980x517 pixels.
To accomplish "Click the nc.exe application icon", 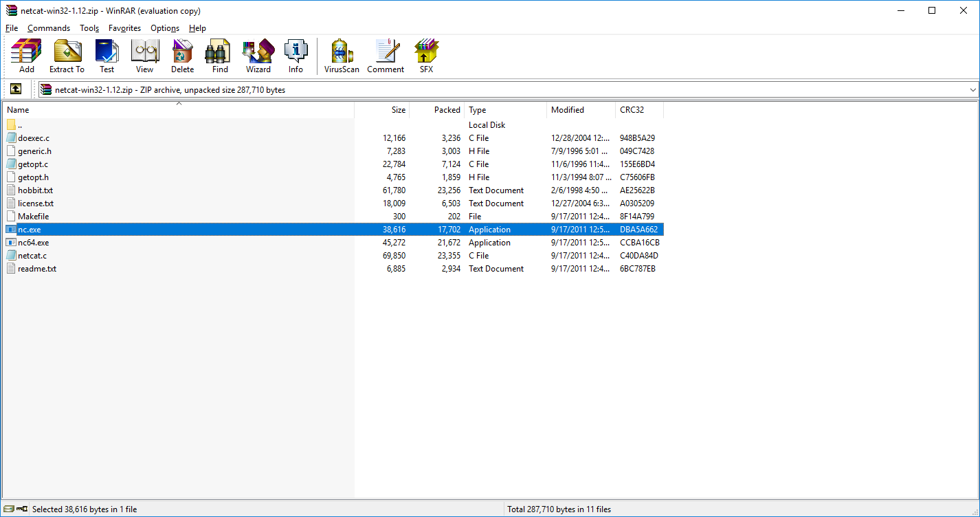I will [11, 230].
